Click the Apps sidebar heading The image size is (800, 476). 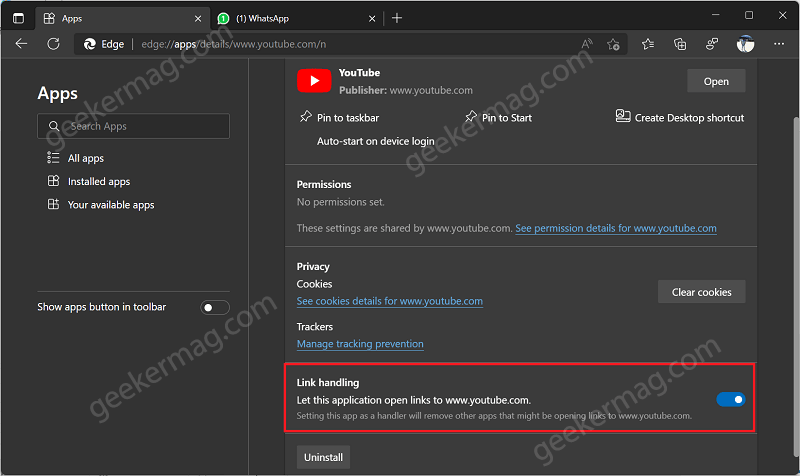[x=58, y=94]
